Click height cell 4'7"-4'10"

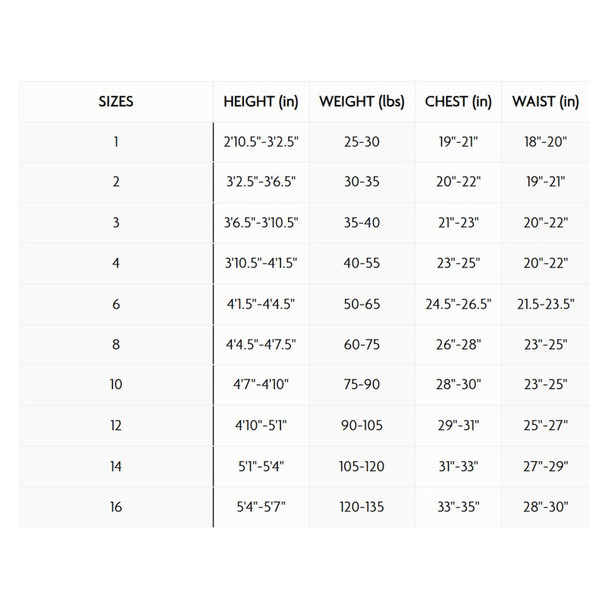click(261, 385)
